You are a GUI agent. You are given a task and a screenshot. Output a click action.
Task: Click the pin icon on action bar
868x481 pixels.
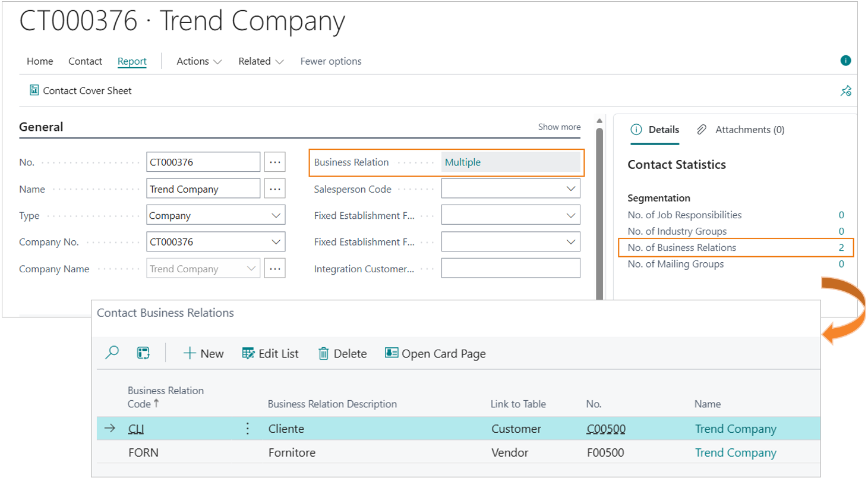point(845,91)
